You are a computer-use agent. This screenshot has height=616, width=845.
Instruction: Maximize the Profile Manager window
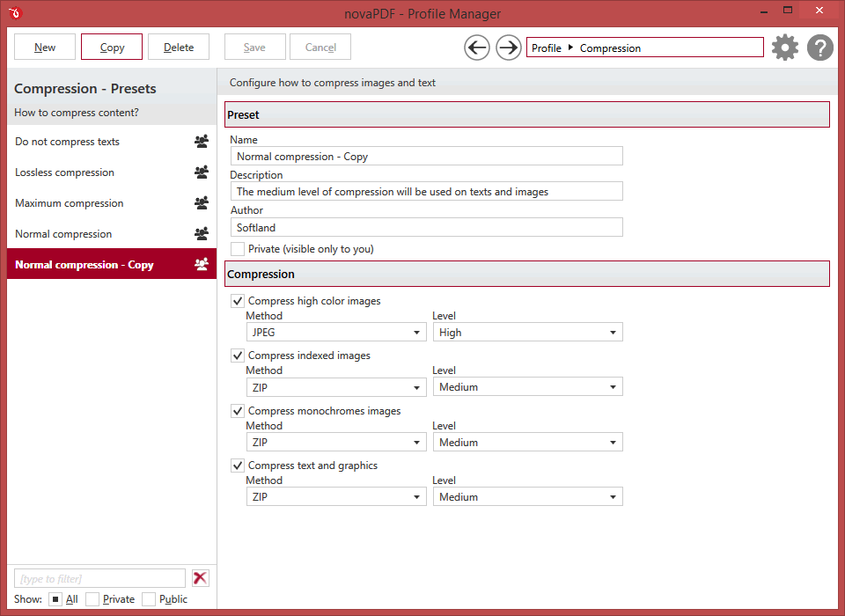[x=788, y=11]
